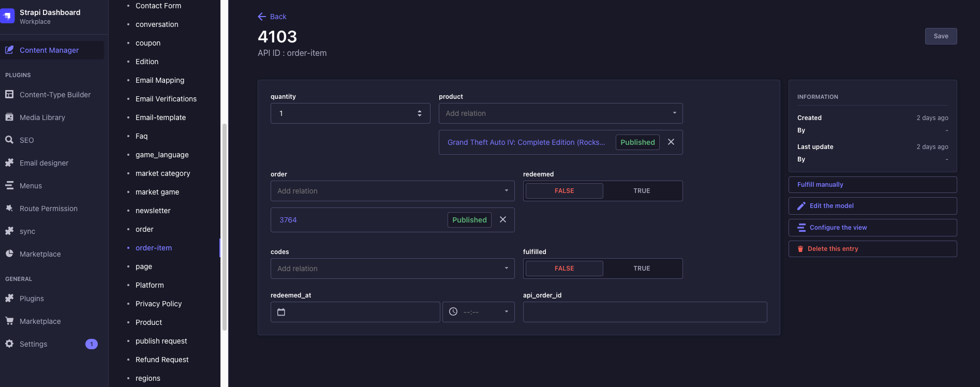Click the Route Permission icon
Viewport: 980px width, 387px height.
(9, 208)
